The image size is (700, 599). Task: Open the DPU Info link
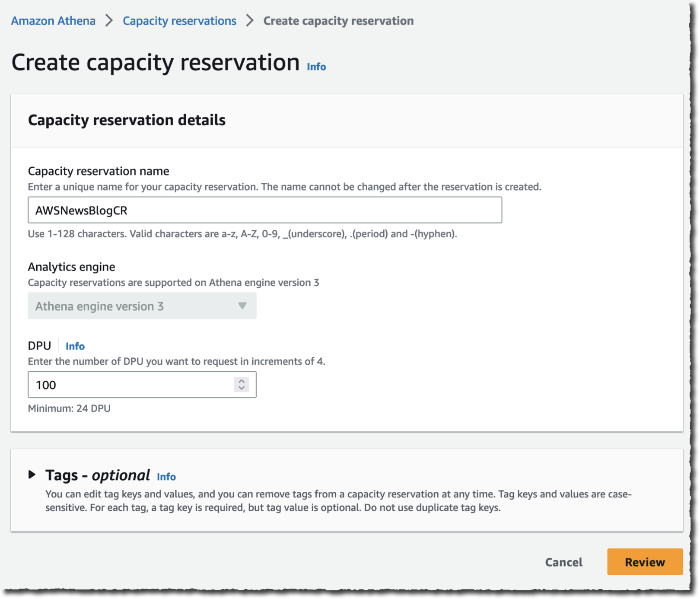[x=75, y=346]
